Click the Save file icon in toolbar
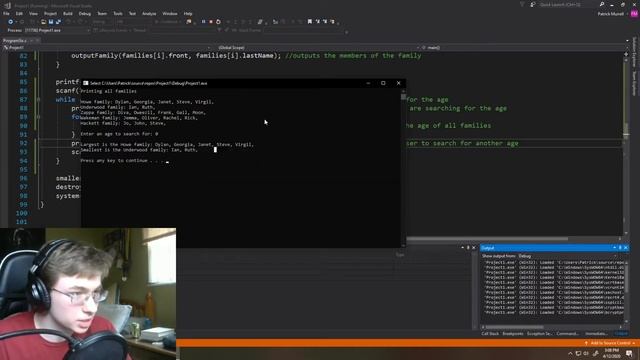 [x=51, y=22]
